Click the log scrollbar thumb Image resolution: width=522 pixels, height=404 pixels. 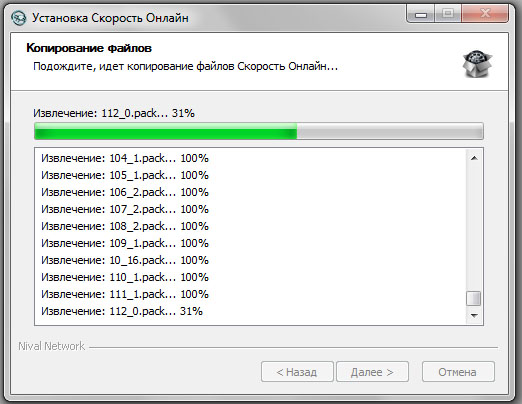(x=474, y=298)
